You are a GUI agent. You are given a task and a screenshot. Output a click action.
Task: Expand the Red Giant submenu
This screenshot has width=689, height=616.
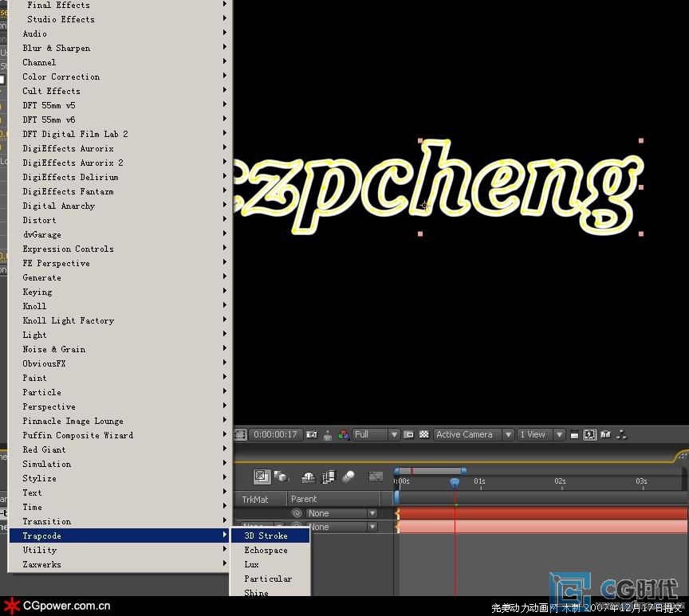(x=120, y=449)
